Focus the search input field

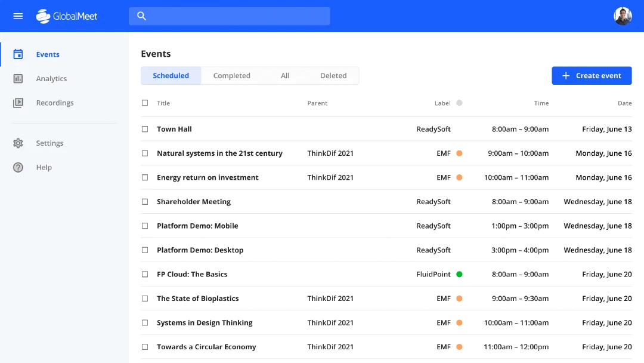pyautogui.click(x=229, y=16)
